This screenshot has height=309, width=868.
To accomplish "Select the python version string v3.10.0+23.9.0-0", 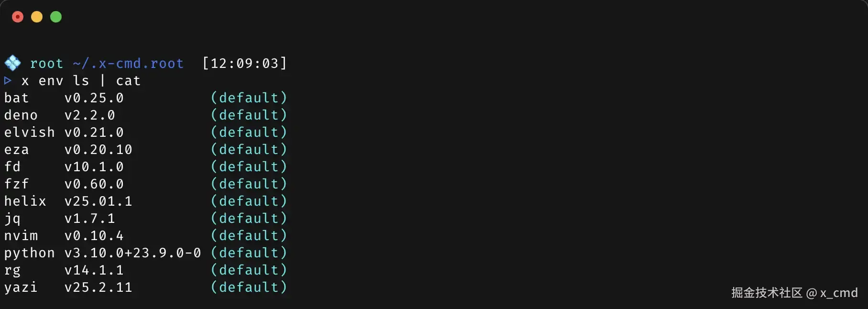I will coord(132,253).
